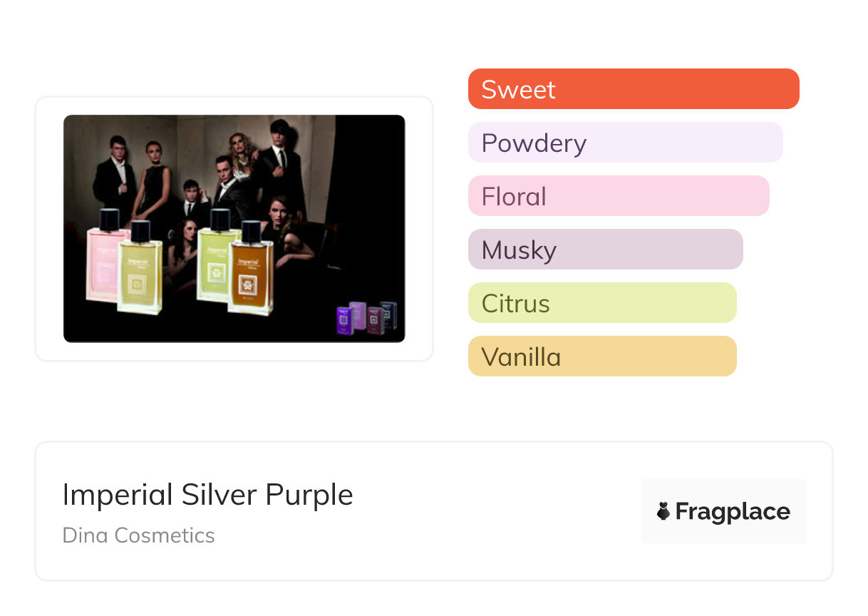Click the word Sweet label text
Image resolution: width=868 pixels, height=616 pixels.
pyautogui.click(x=518, y=90)
